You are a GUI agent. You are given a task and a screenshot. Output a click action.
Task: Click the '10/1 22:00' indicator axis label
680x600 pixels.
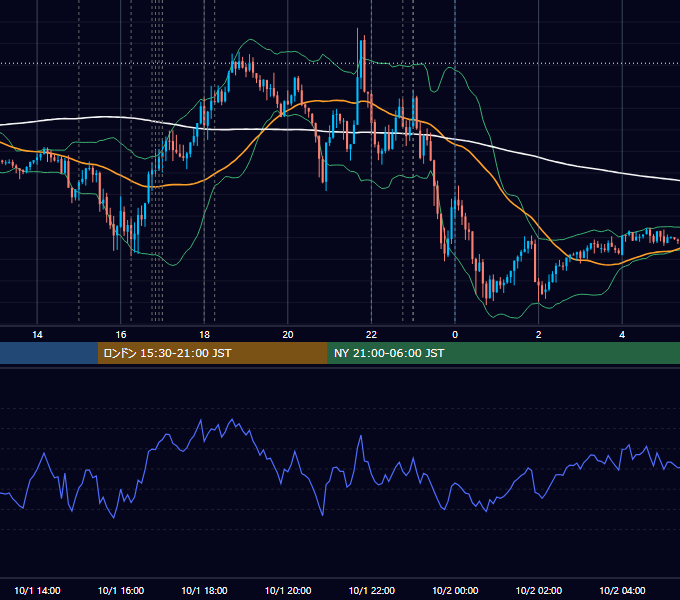pyautogui.click(x=372, y=590)
